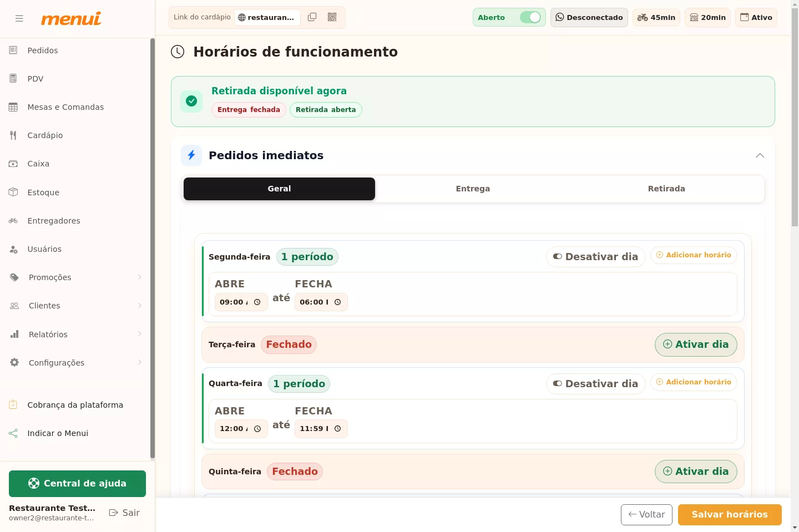
Task: Click the Estoque box icon
Action: (13, 192)
